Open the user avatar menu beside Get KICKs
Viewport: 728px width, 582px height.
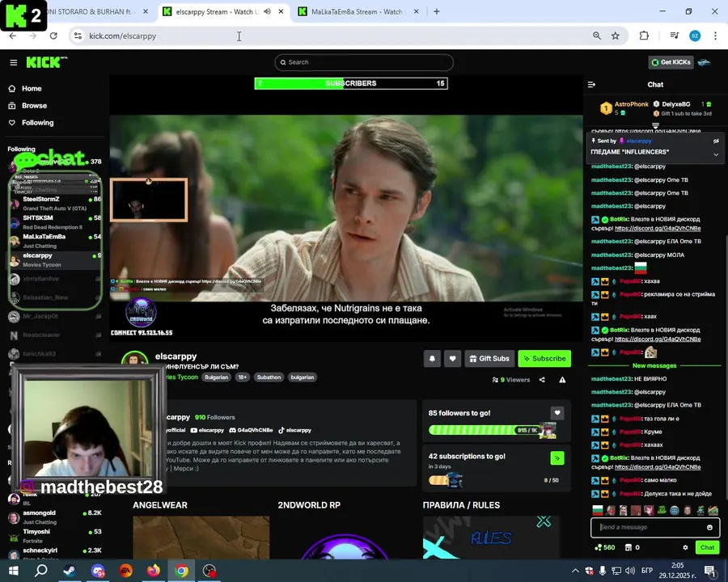(704, 62)
